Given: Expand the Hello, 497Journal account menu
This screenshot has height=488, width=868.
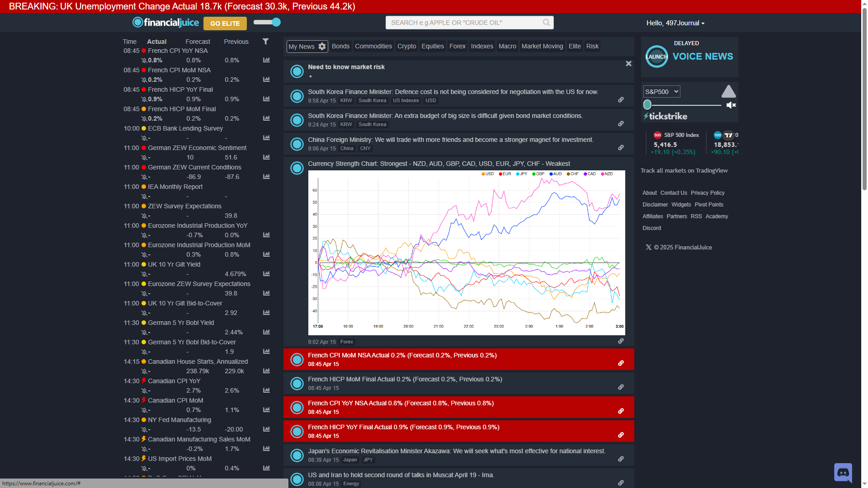Looking at the screenshot, I should pyautogui.click(x=675, y=23).
